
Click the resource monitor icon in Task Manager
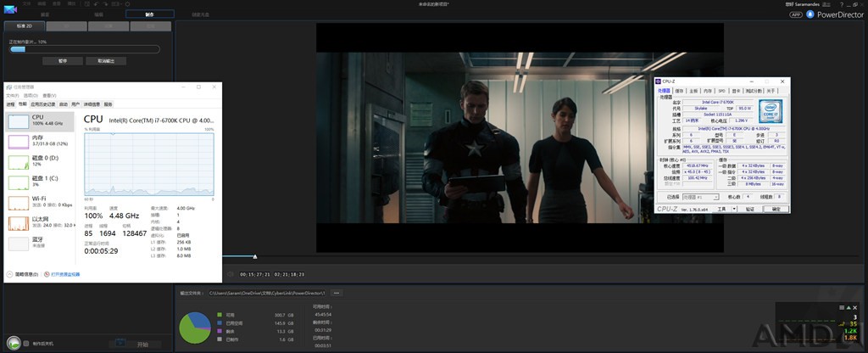47,274
